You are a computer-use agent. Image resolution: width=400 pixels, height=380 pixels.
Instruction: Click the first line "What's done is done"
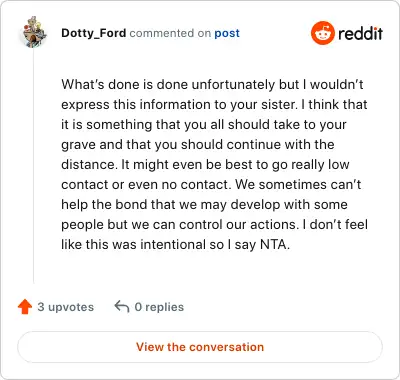click(124, 84)
